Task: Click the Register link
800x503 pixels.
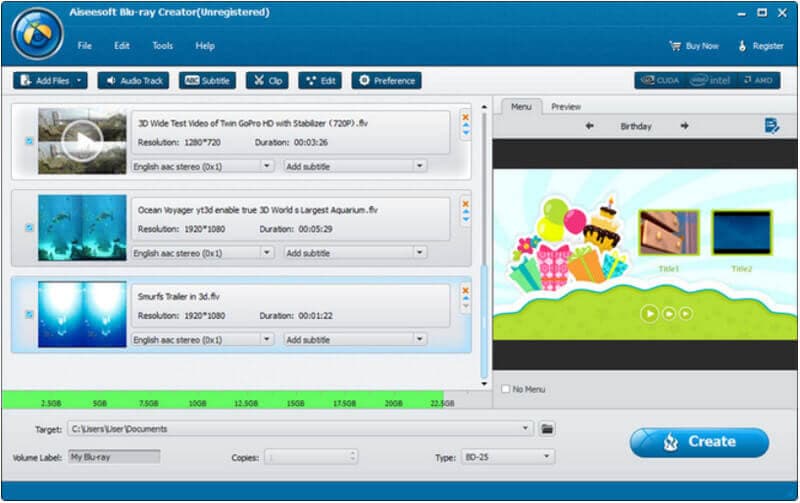Action: pyautogui.click(x=761, y=46)
